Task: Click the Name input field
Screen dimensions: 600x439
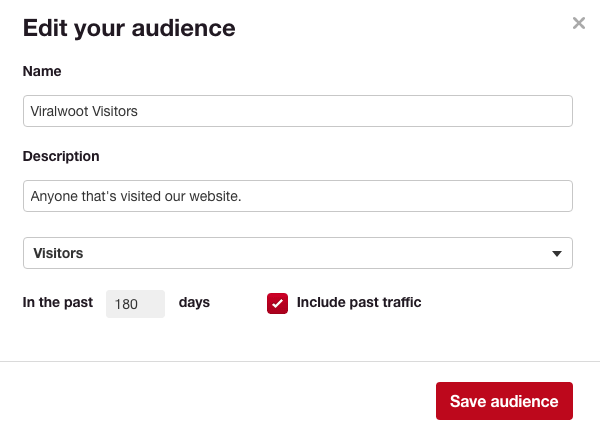Action: (x=298, y=111)
